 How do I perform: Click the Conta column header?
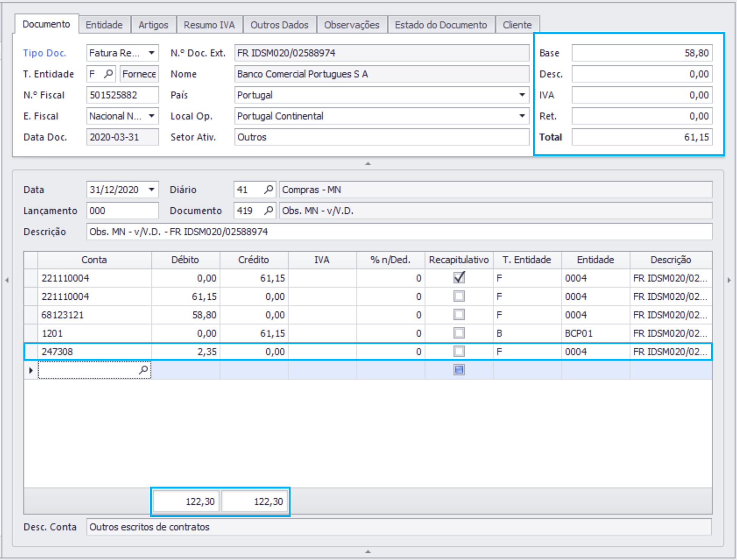[x=94, y=260]
